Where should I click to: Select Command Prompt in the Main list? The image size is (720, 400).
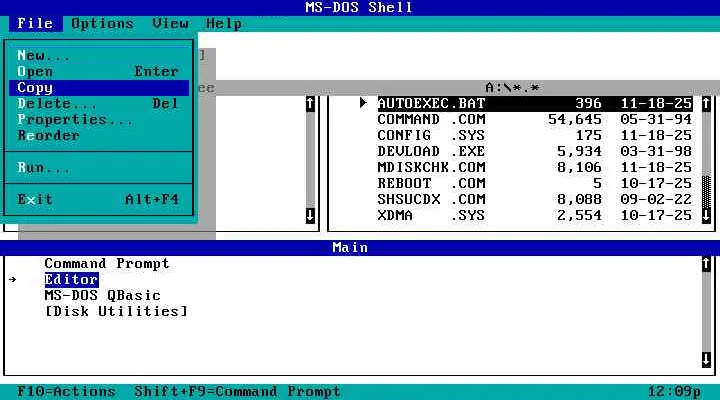click(x=107, y=264)
